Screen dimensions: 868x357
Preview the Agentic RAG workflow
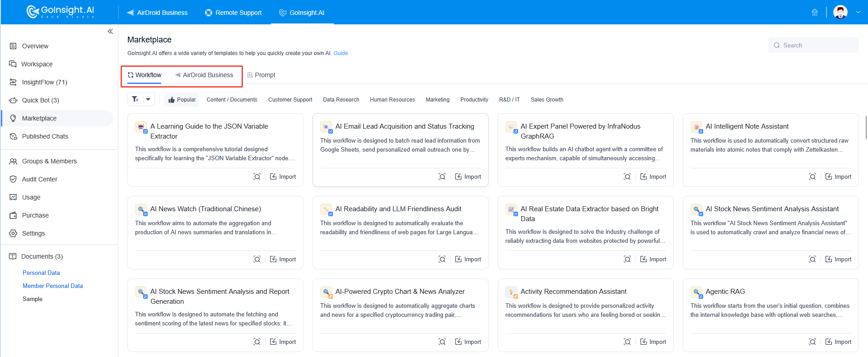coord(812,342)
